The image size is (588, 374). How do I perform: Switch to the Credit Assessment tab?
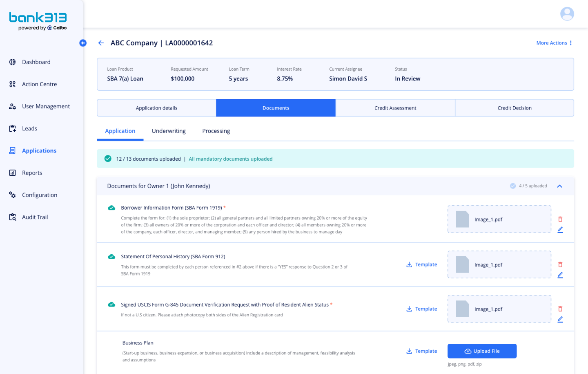[x=395, y=108]
